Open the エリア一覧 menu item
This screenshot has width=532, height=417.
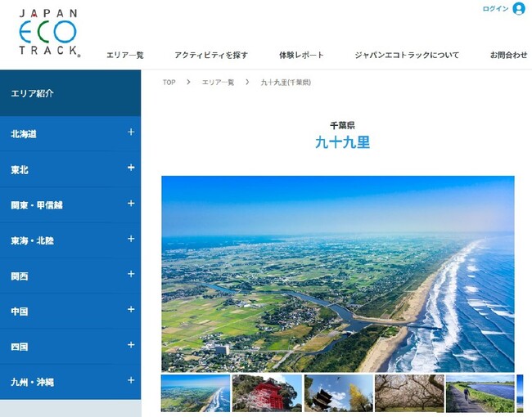pyautogui.click(x=125, y=56)
